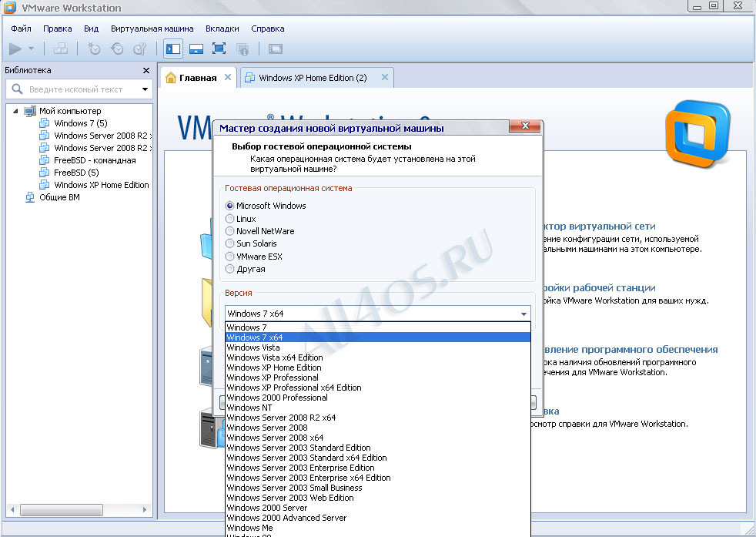Choose Windows Server 2003 Small Business option
756x537 pixels.
click(x=378, y=488)
